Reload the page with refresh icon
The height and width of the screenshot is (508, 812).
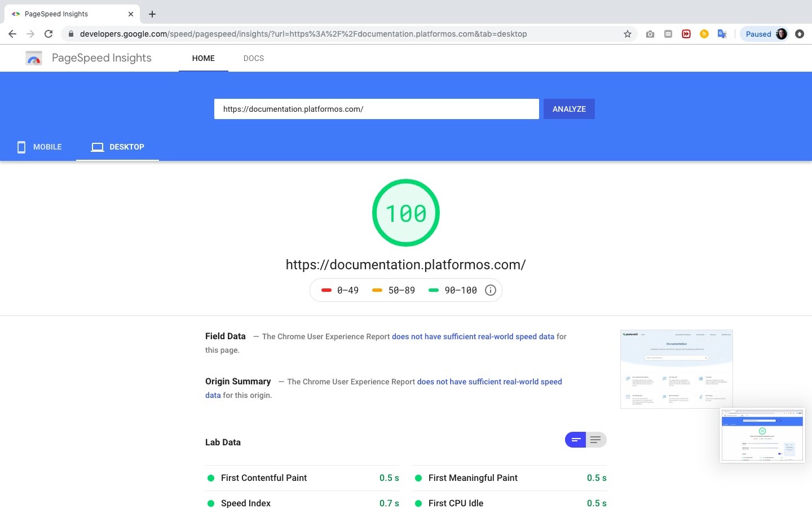(48, 34)
